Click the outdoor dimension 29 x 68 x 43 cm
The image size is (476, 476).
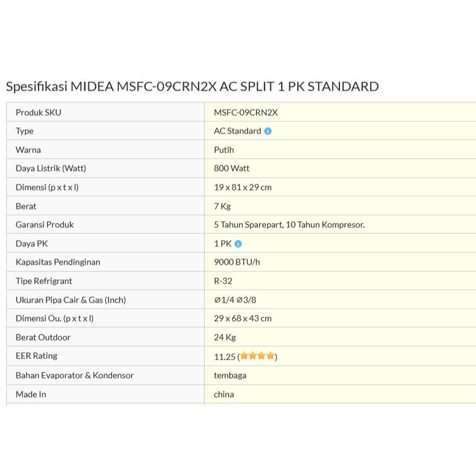click(243, 319)
